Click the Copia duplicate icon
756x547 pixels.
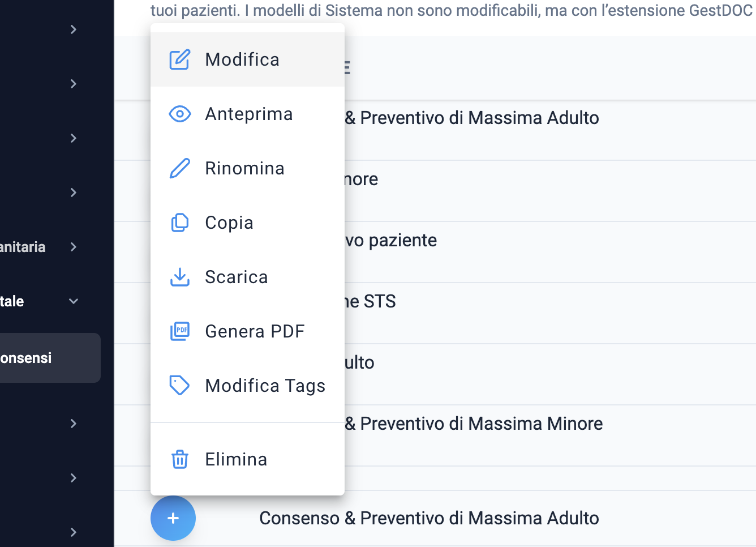click(179, 223)
